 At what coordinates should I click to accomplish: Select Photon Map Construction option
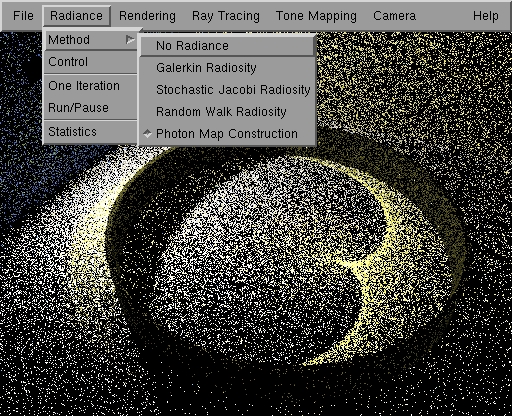point(227,134)
